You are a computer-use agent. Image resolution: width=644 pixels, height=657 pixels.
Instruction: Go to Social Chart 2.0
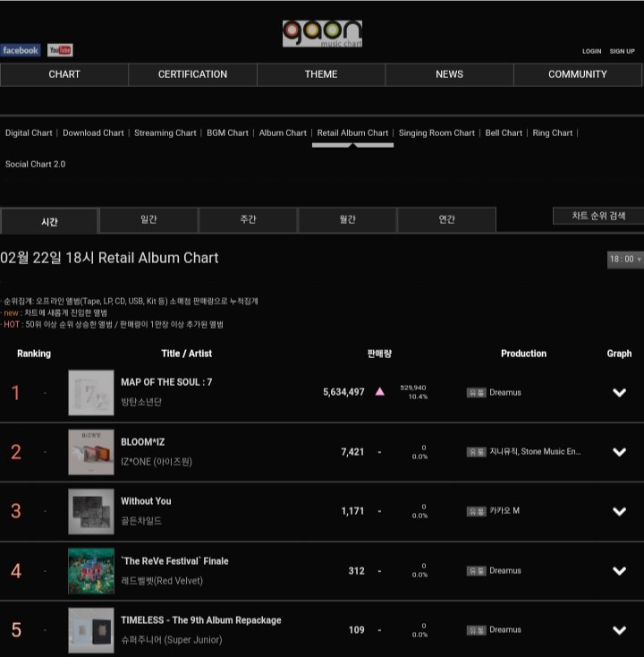click(35, 165)
